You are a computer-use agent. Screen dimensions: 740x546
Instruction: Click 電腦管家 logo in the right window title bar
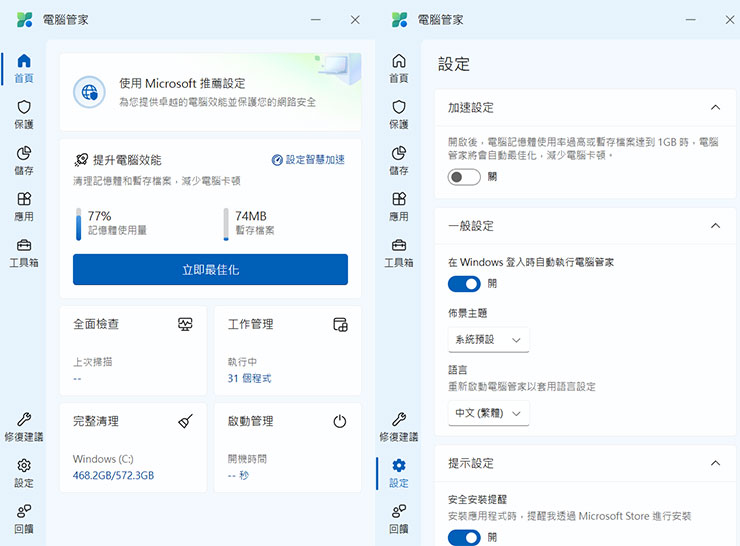[399, 20]
